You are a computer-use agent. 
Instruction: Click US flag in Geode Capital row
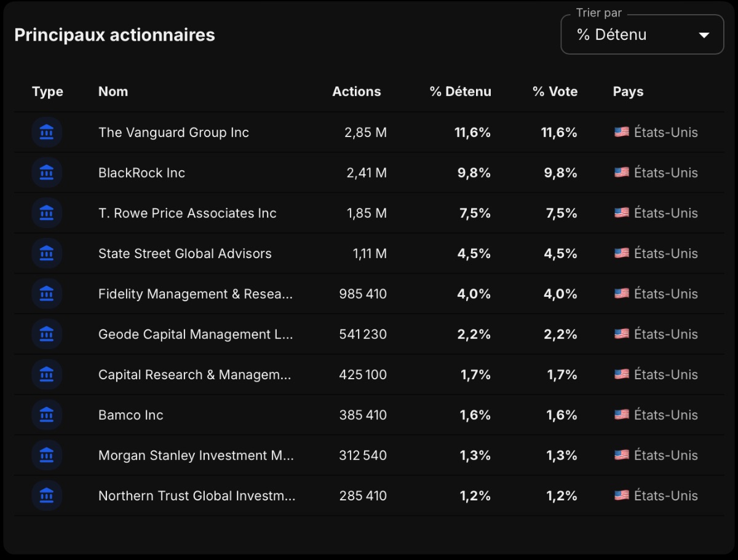(x=622, y=334)
